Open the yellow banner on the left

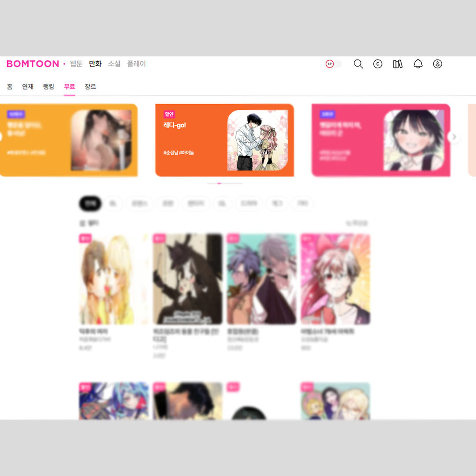69,140
